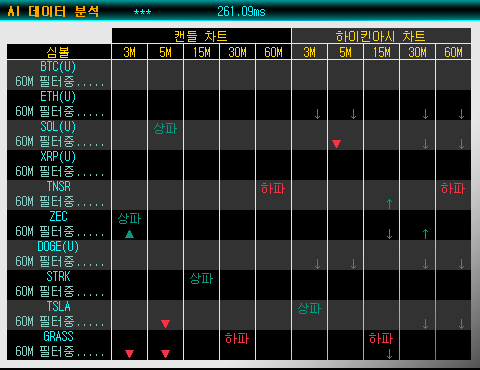Click the red down arrow in DOGE(U) Heikin-Ashi 30M
Viewport: 480px width, 370px height.
pyautogui.click(x=425, y=264)
